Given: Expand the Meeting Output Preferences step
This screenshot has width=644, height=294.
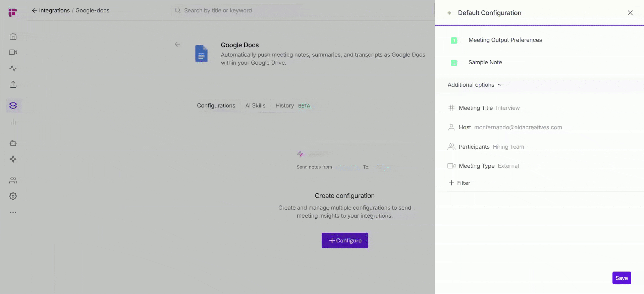Looking at the screenshot, I should (x=505, y=40).
